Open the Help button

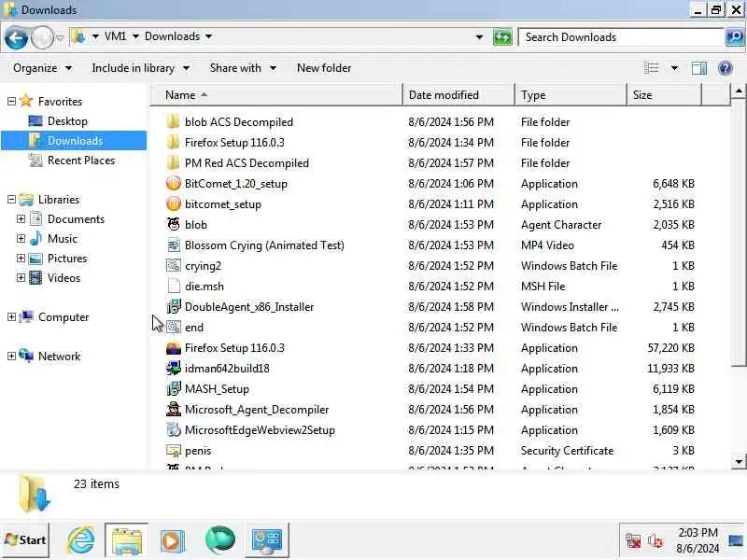pos(726,68)
